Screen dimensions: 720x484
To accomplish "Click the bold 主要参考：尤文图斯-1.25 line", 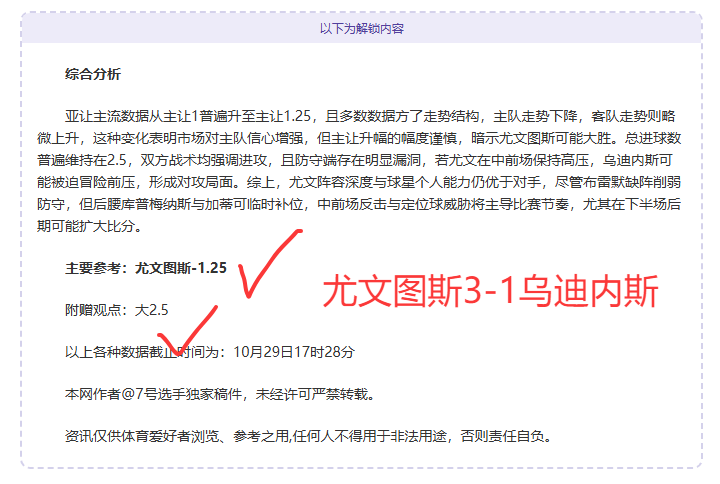I will [146, 268].
